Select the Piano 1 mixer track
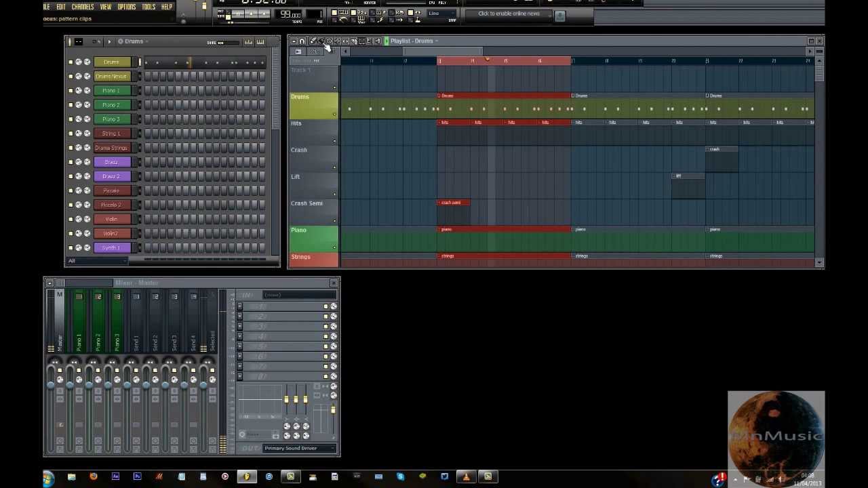 (x=79, y=322)
